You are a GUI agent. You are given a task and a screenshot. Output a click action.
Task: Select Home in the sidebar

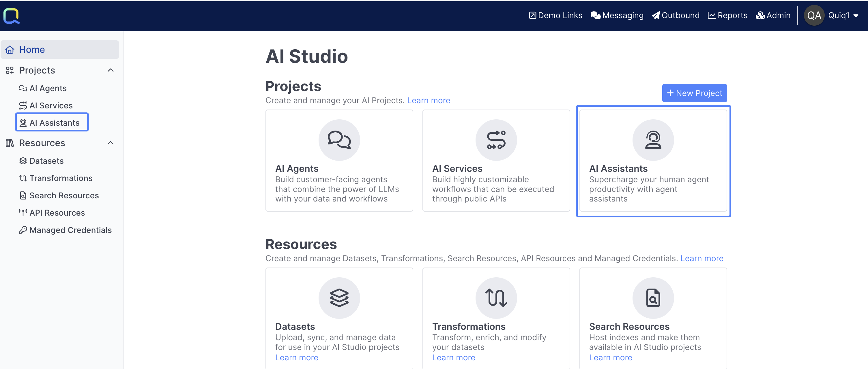point(32,50)
